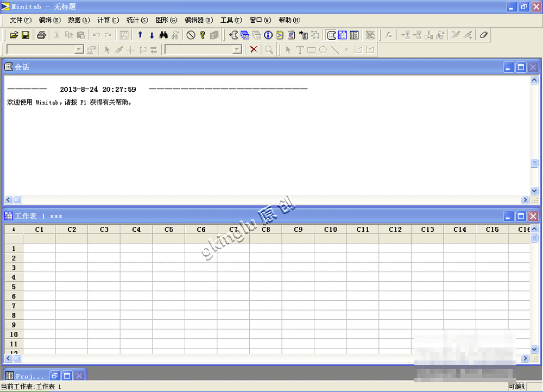The width and height of the screenshot is (543, 392).
Task: Select the Ellipse graph annotation tool
Action: coord(323,50)
